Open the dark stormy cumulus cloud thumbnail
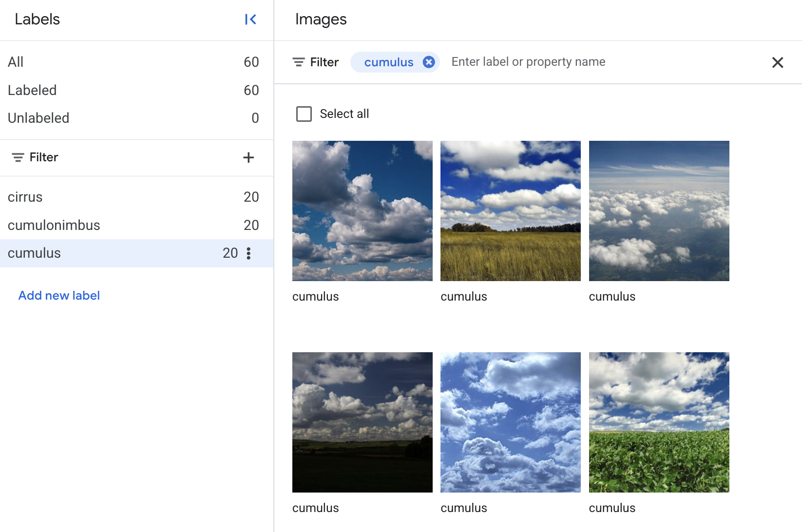This screenshot has width=802, height=532. coord(363,211)
